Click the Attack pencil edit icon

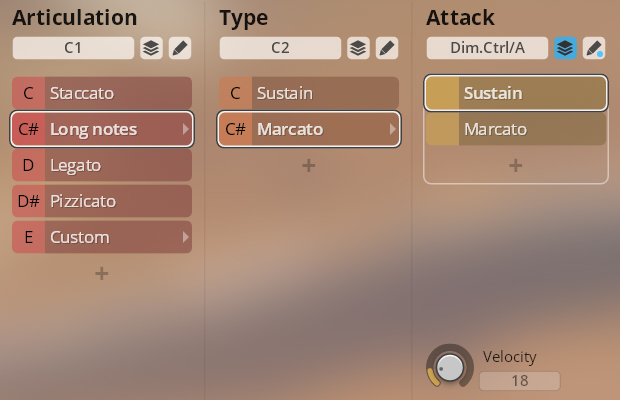(x=594, y=48)
